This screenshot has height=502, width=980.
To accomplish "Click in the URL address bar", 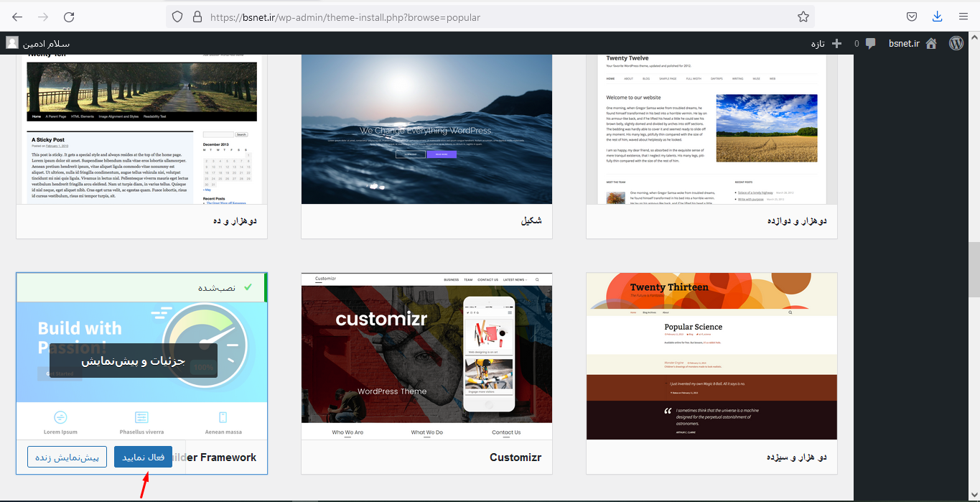I will coord(490,17).
